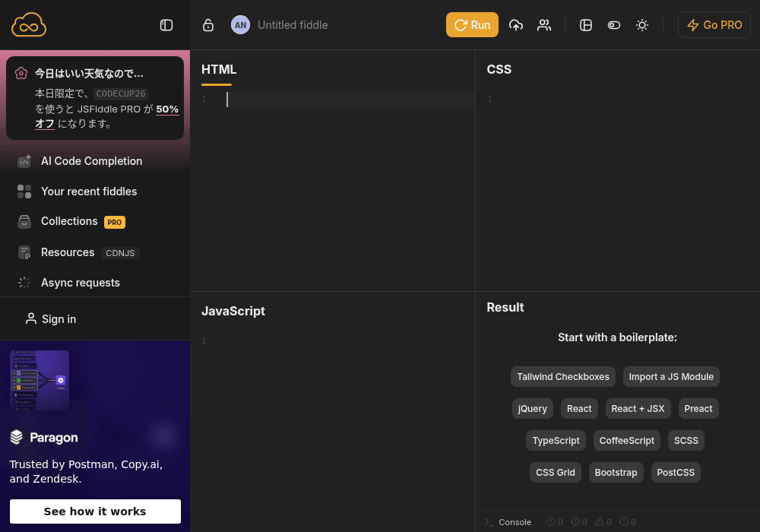This screenshot has width=760, height=532.
Task: Choose CSS Grid boilerplate
Action: 555,473
